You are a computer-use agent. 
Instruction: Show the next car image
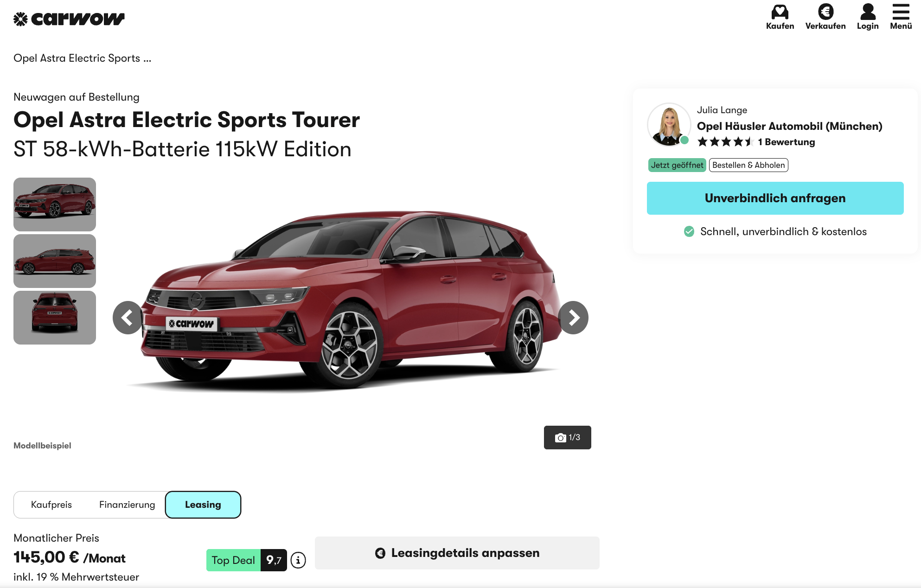point(574,318)
